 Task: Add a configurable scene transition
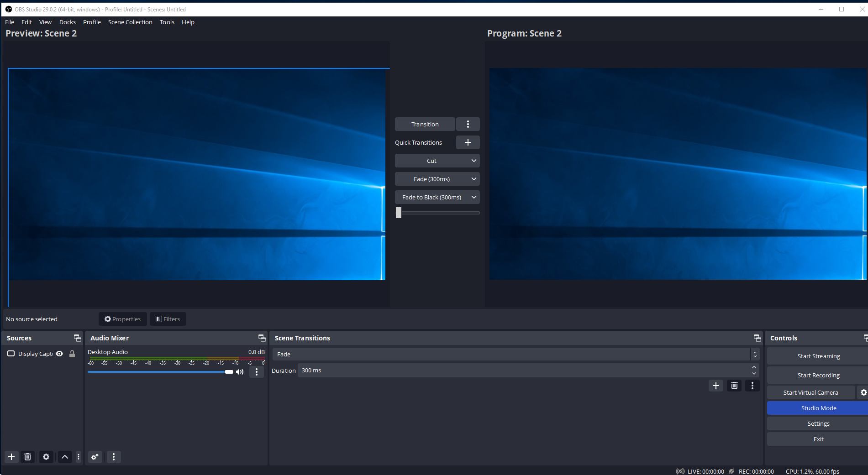(716, 386)
